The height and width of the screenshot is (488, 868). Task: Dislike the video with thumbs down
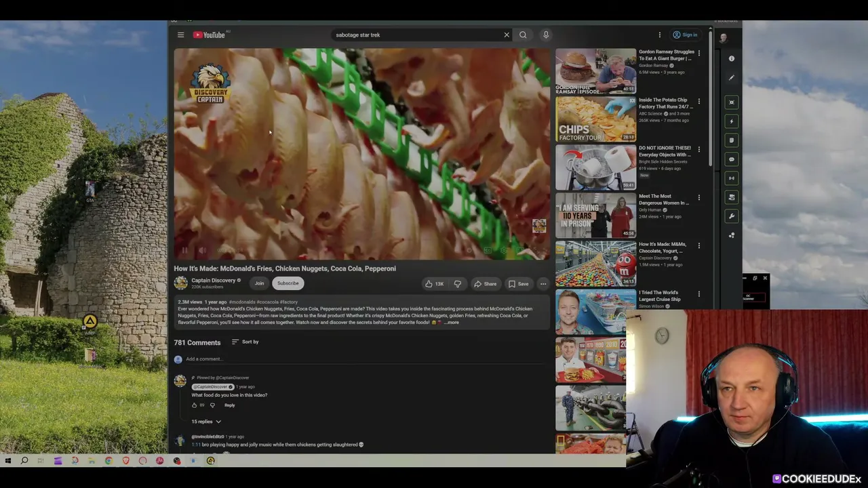click(457, 284)
